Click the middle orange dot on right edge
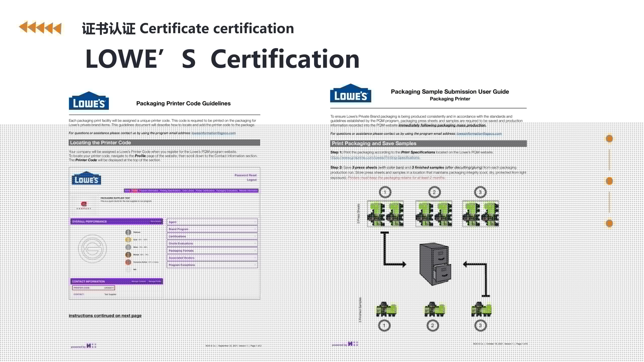The width and height of the screenshot is (644, 362). [609, 181]
